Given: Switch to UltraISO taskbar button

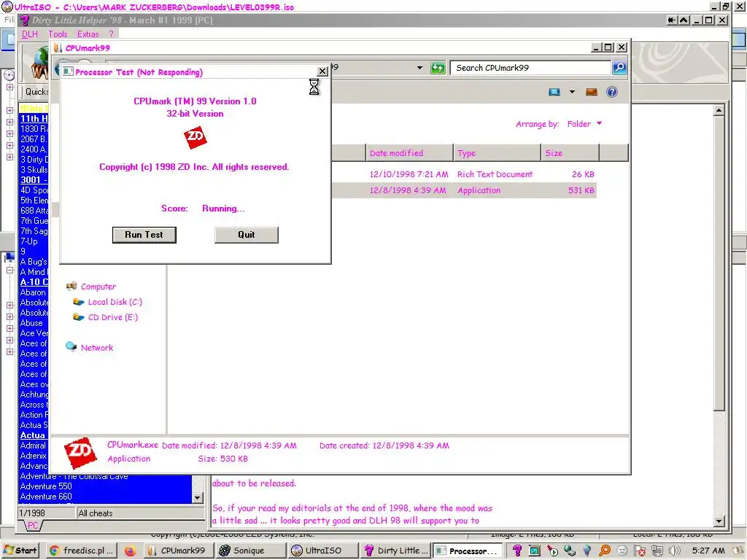Looking at the screenshot, I should pyautogui.click(x=322, y=551).
